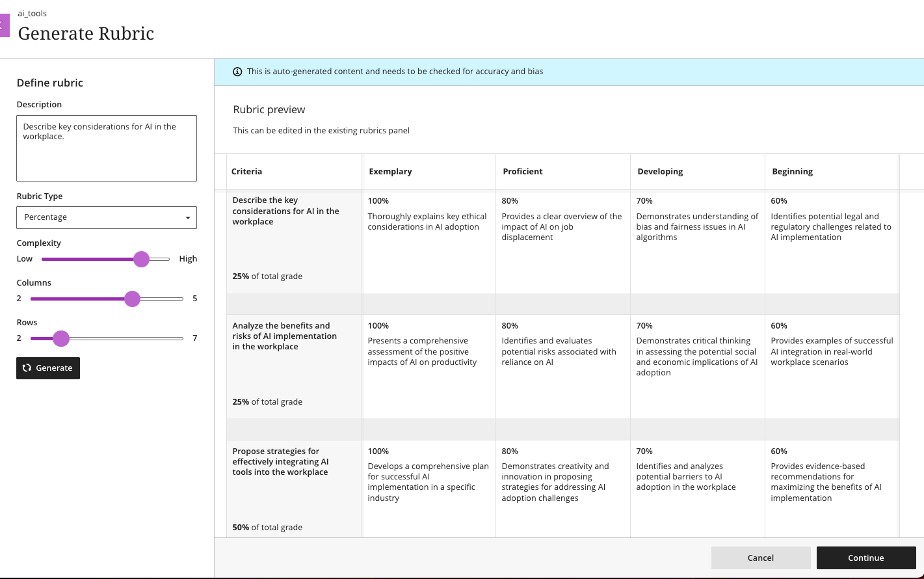924x579 pixels.
Task: Click the Rows slider handle
Action: (x=61, y=338)
